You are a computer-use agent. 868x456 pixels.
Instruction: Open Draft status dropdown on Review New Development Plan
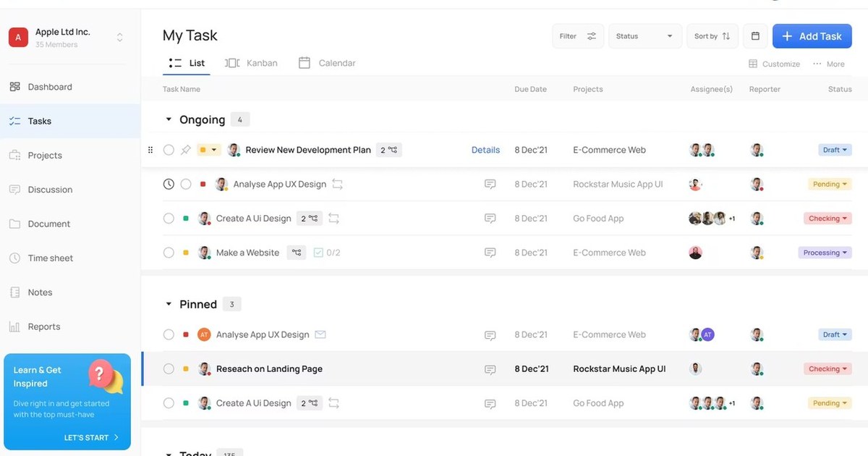(835, 150)
